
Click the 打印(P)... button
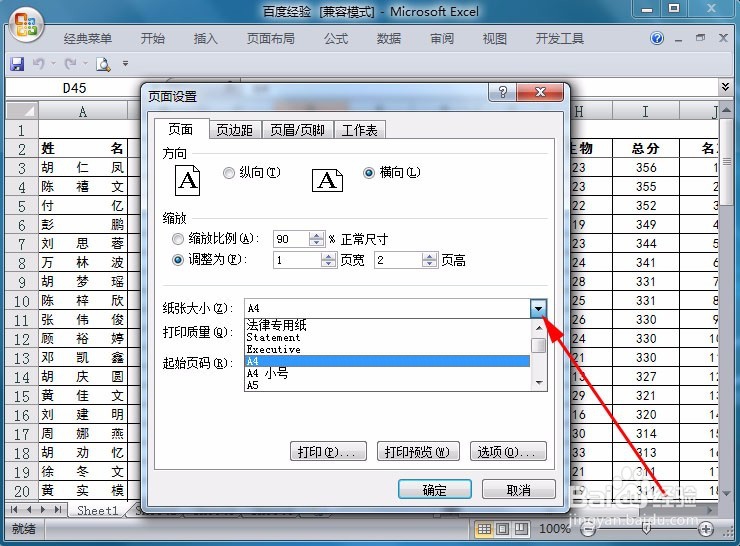tap(328, 452)
